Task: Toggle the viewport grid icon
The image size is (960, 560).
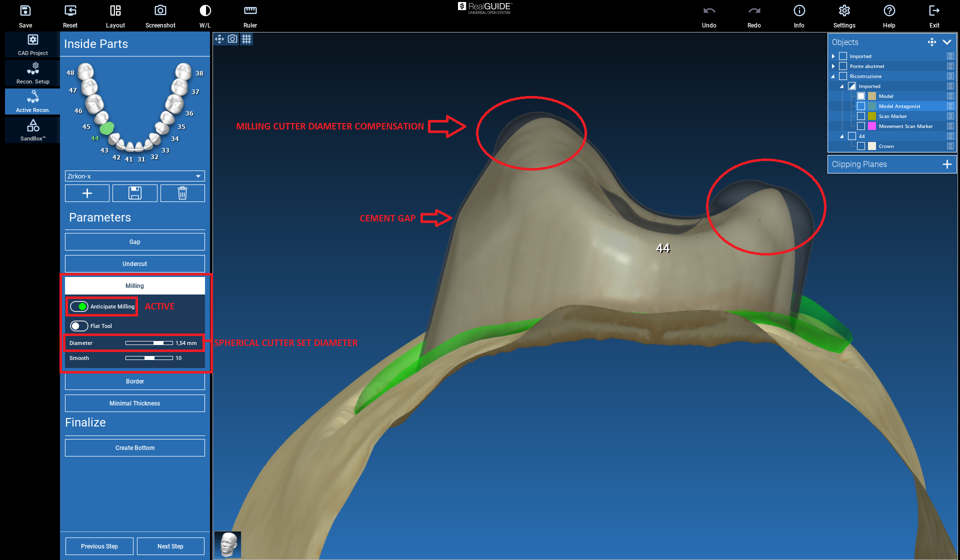Action: point(246,39)
